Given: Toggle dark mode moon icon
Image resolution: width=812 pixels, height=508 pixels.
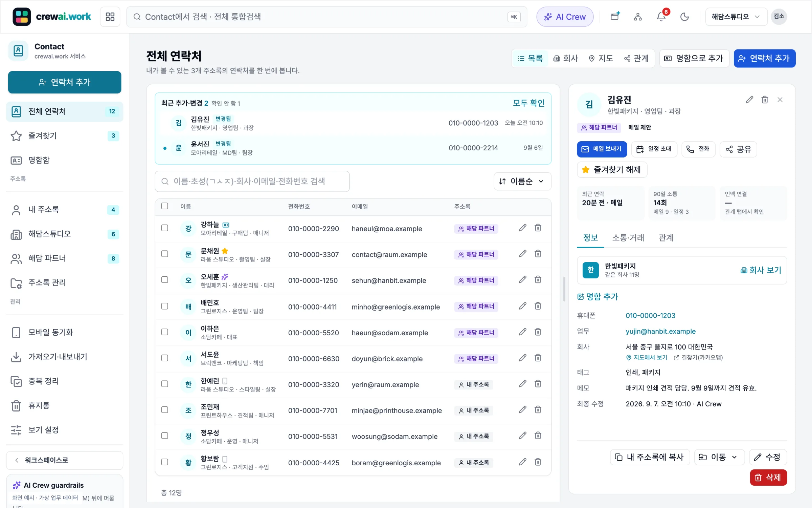Looking at the screenshot, I should coord(684,17).
